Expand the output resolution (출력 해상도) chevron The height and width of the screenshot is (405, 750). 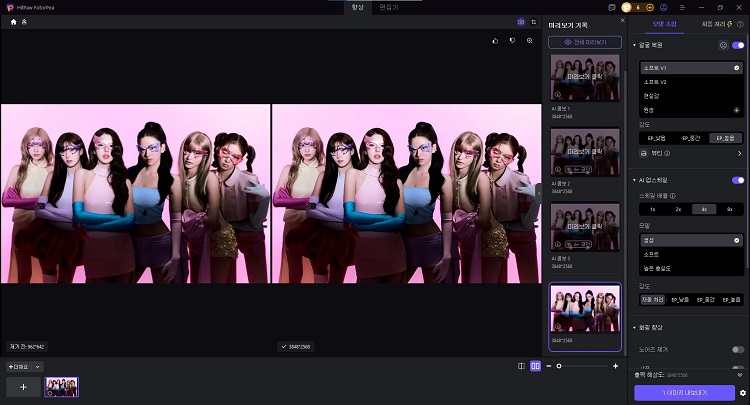pyautogui.click(x=740, y=375)
